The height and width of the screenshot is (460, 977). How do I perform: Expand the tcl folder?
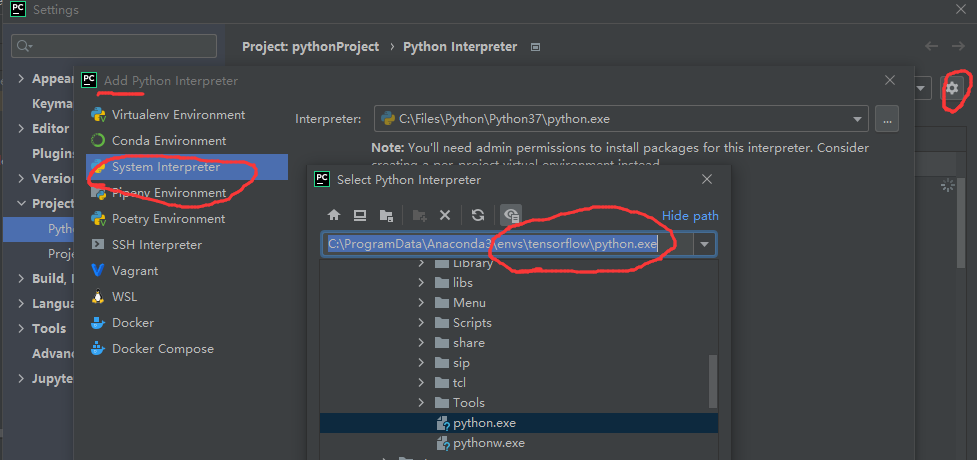[x=422, y=383]
